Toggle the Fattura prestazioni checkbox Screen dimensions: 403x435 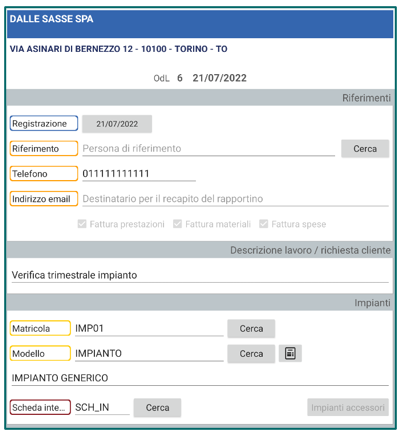pyautogui.click(x=82, y=224)
